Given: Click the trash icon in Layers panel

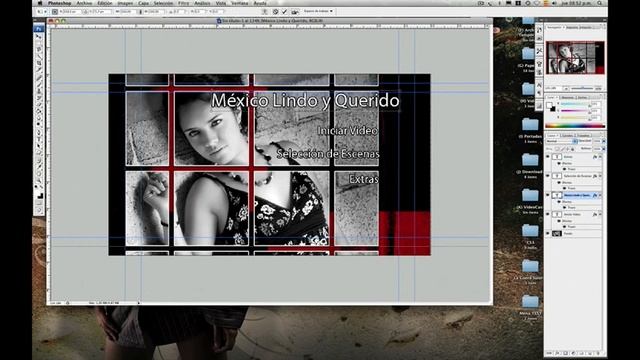Looking at the screenshot, I should pos(598,353).
